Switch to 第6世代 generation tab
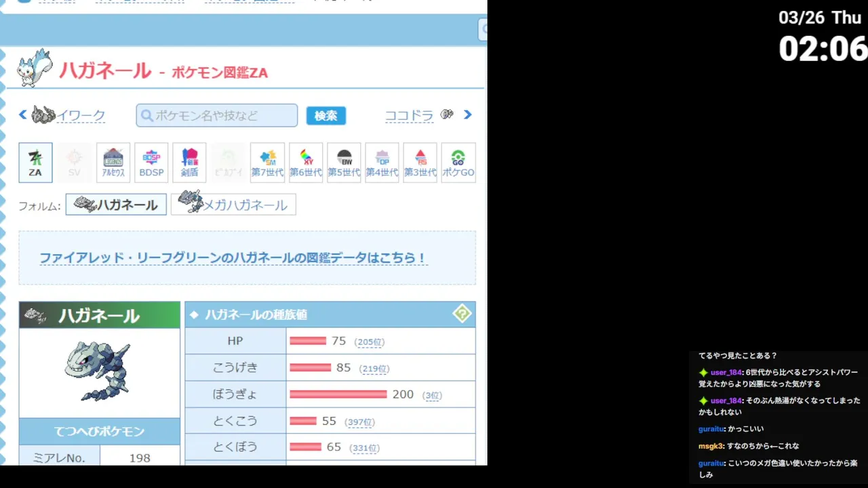868x488 pixels. (306, 163)
